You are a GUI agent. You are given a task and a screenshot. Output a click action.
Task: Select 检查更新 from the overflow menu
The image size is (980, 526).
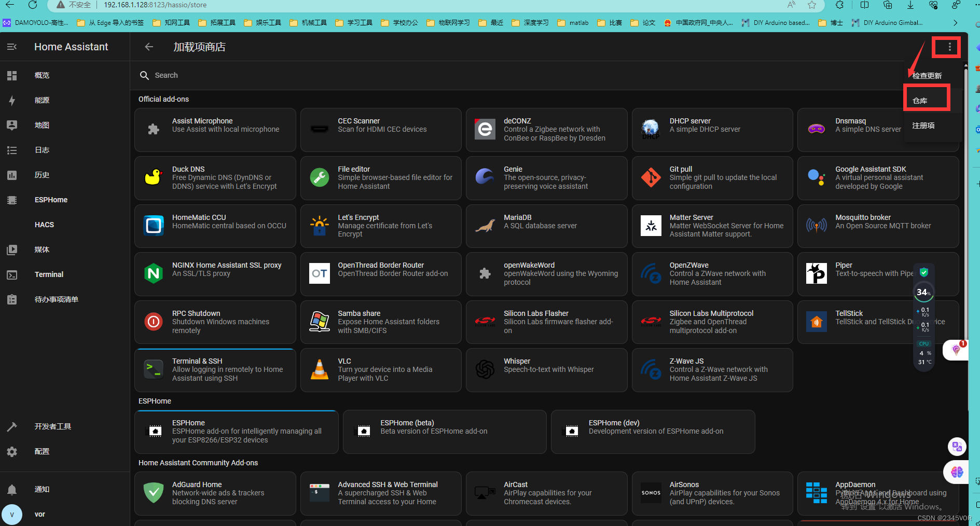tap(927, 76)
